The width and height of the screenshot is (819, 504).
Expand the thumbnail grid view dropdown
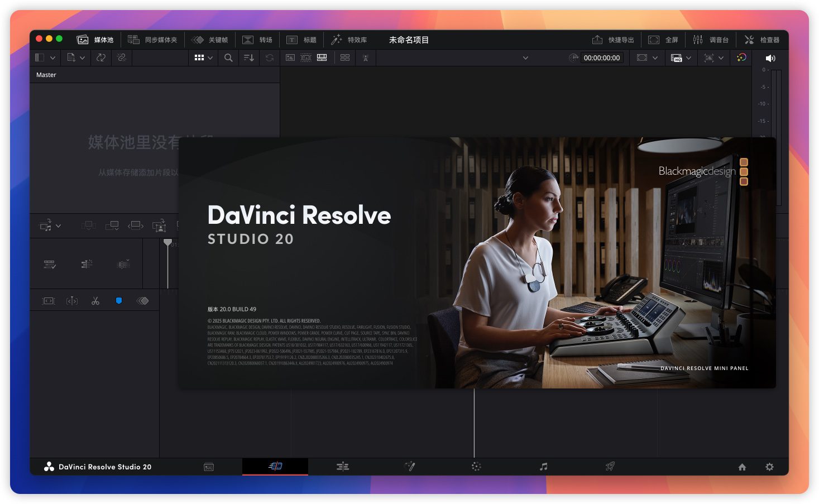[210, 57]
